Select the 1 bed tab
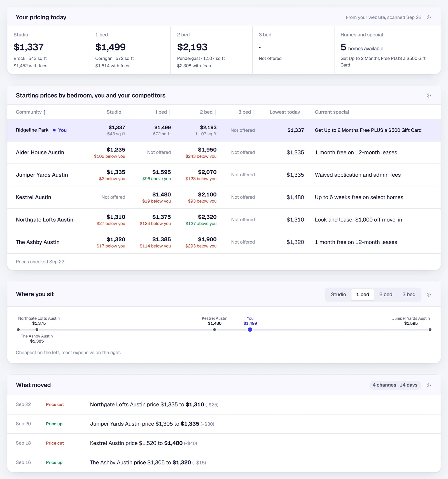 (x=363, y=295)
